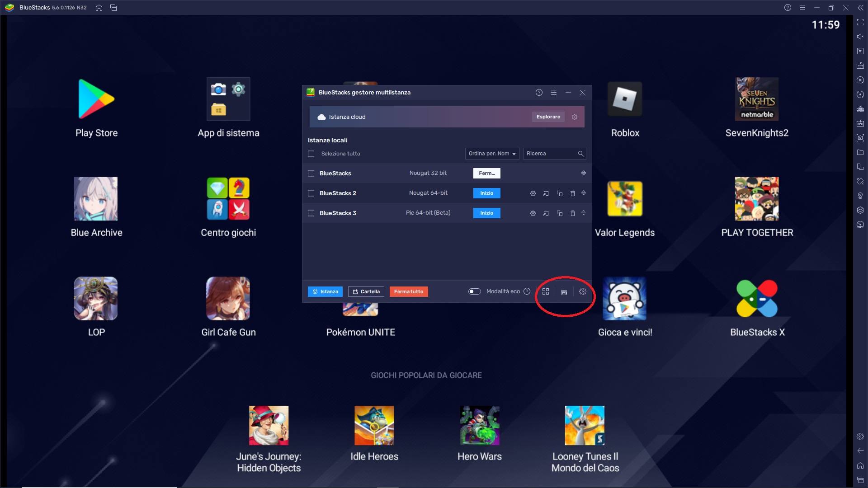This screenshot has height=488, width=868.
Task: Open multi-instance manager help icon
Action: 539,93
